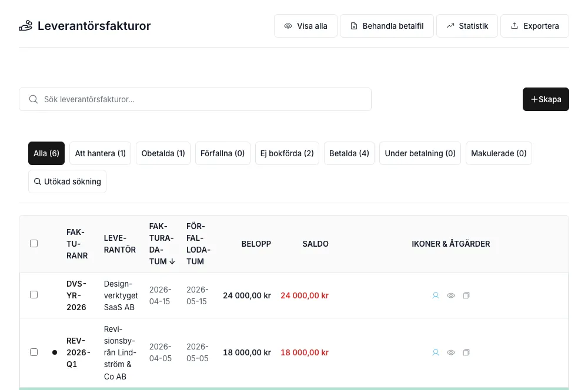The width and height of the screenshot is (588, 390).
Task: Click user icon in REV-2026-Q1 row
Action: 435,352
